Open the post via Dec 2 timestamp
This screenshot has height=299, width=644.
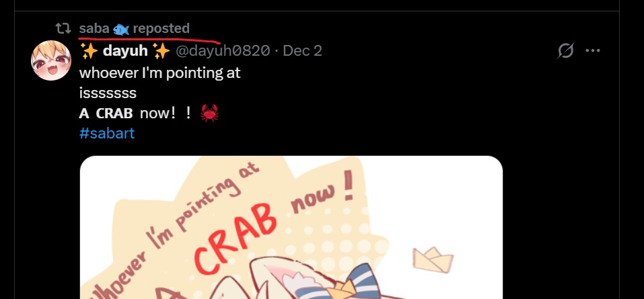[x=302, y=51]
